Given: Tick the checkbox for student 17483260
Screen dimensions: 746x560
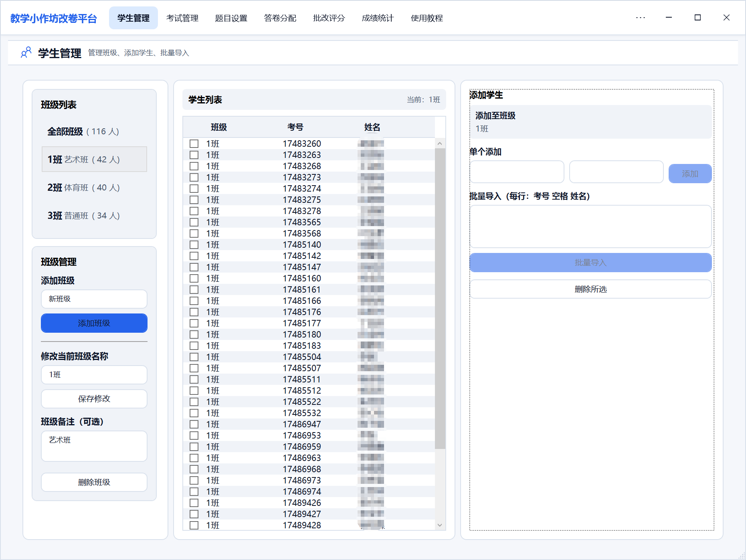Looking at the screenshot, I should pyautogui.click(x=194, y=144).
